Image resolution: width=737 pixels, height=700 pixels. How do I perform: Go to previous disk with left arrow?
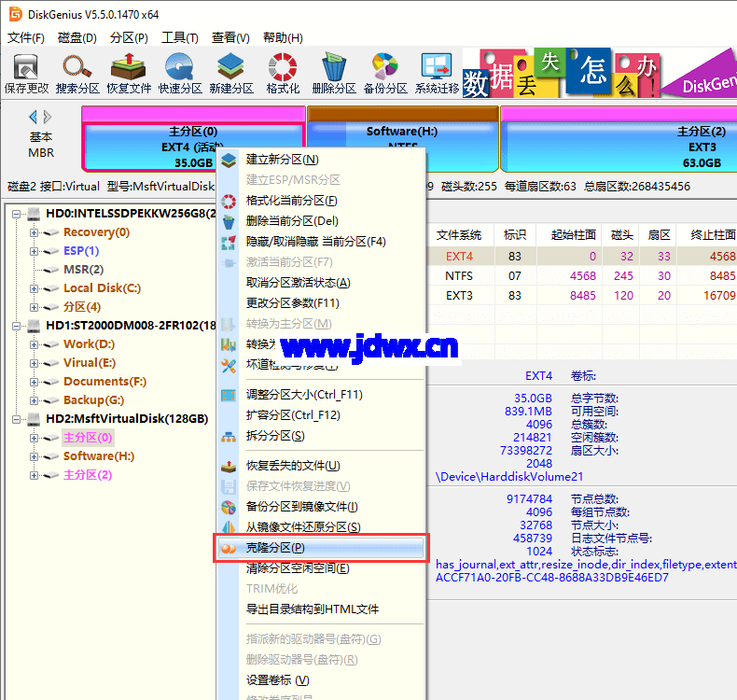(x=33, y=117)
